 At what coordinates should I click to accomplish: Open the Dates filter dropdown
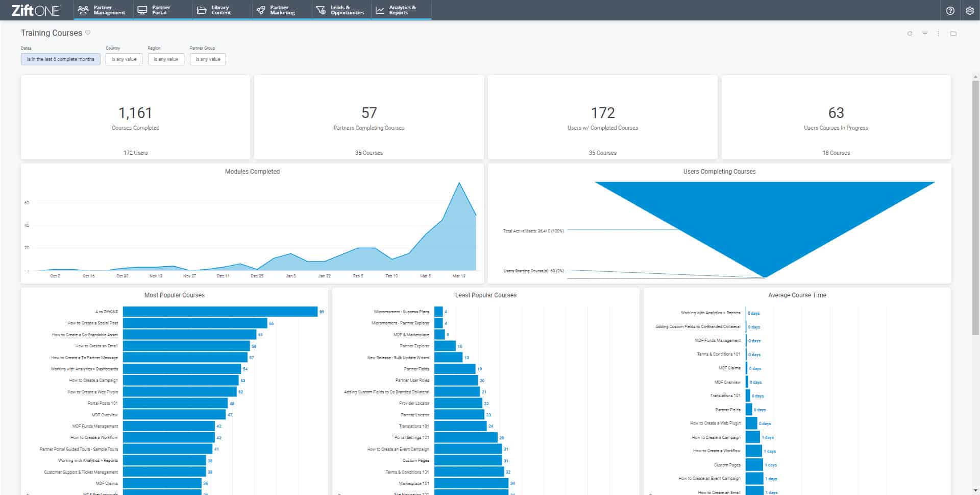(x=60, y=59)
